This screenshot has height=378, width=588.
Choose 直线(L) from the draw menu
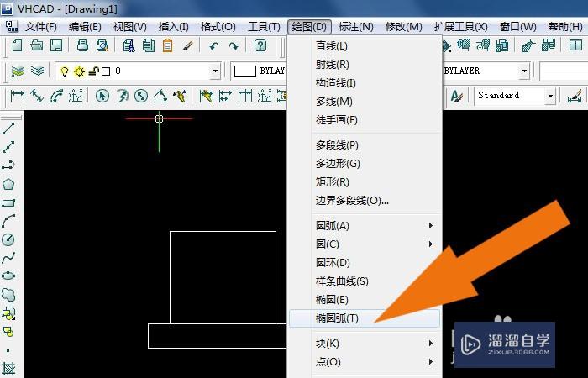[365, 46]
